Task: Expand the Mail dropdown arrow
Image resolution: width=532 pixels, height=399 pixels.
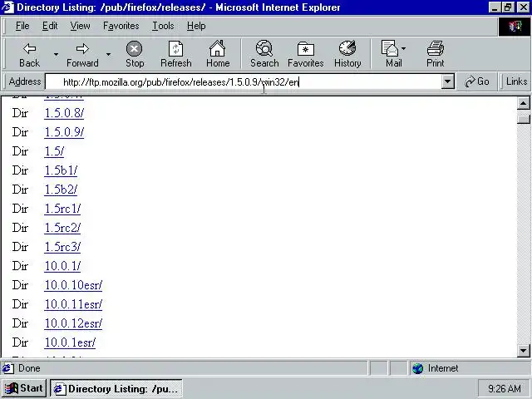Action: coord(404,48)
